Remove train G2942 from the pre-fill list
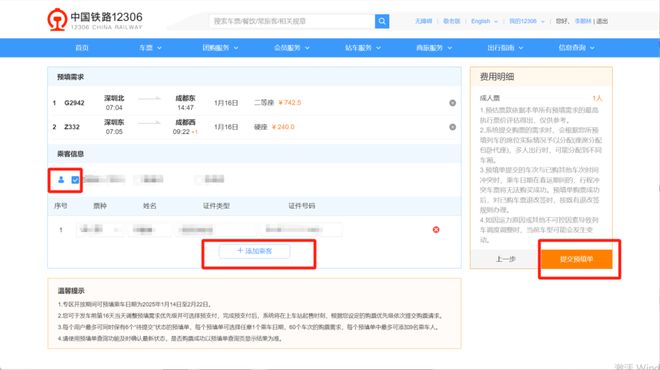 (x=452, y=103)
